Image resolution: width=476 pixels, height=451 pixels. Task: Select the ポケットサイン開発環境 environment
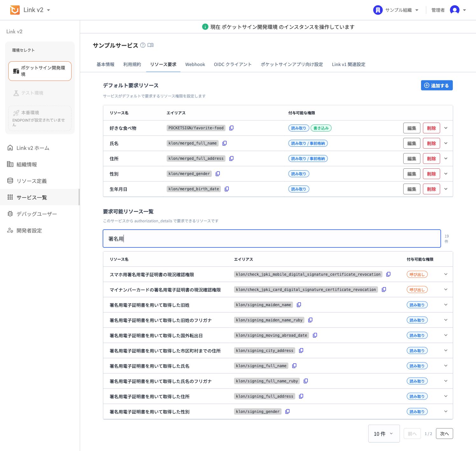[x=40, y=71]
